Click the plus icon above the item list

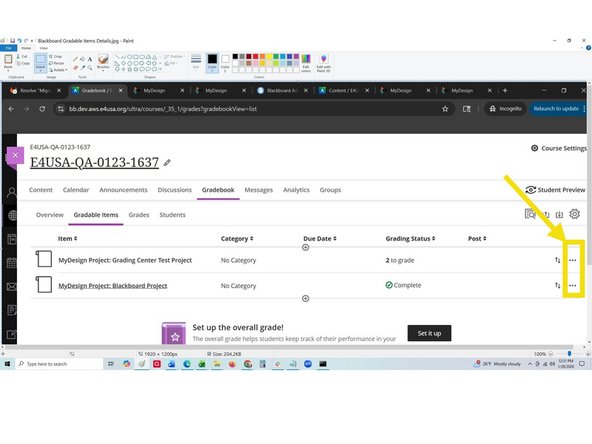coord(305,247)
